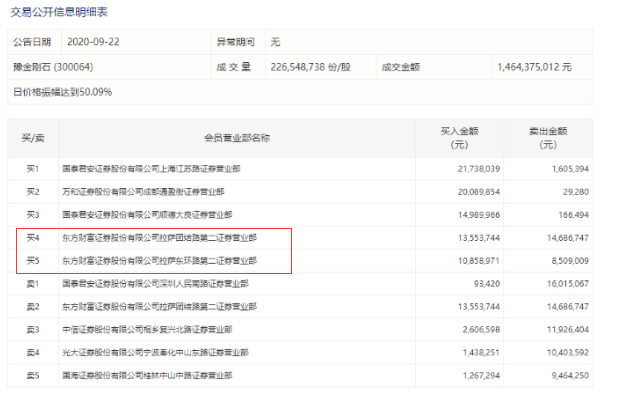Click 万和证券 成都通盈街证券营业部 name
The width and height of the screenshot is (620, 404).
point(143,192)
